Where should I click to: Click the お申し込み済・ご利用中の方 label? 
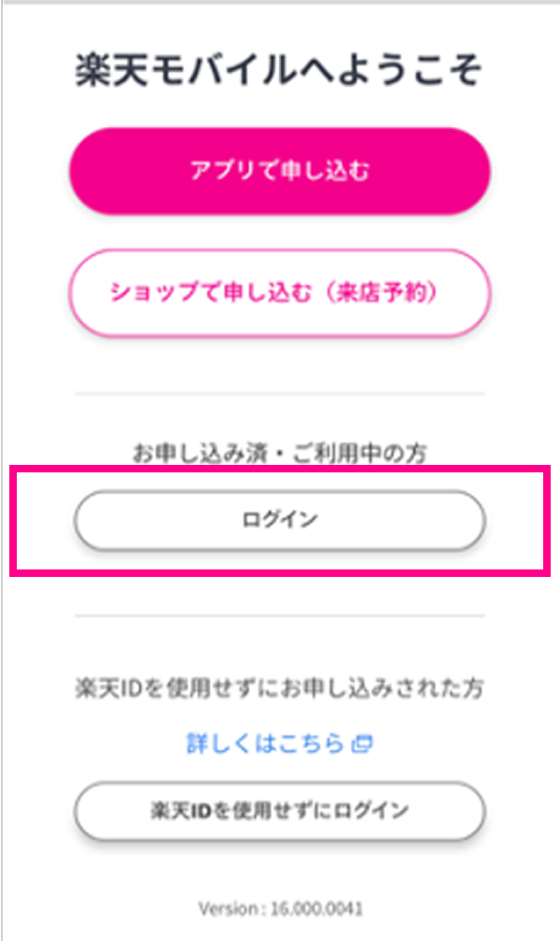[280, 455]
